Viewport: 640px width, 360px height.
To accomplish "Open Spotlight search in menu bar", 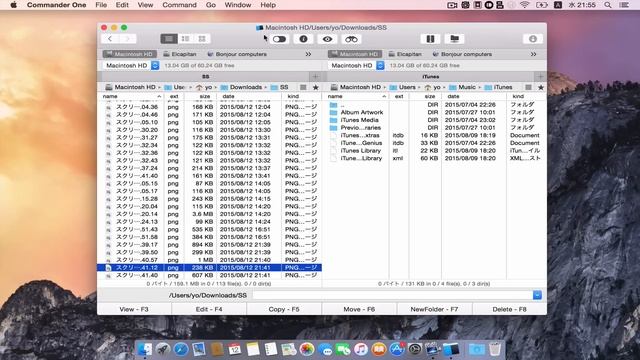I will point(608,5).
